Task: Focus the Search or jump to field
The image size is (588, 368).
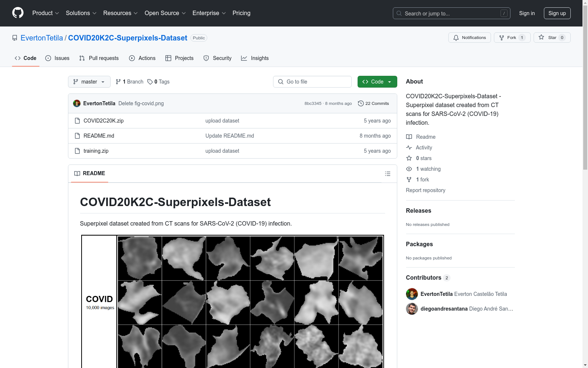Action: [x=451, y=13]
